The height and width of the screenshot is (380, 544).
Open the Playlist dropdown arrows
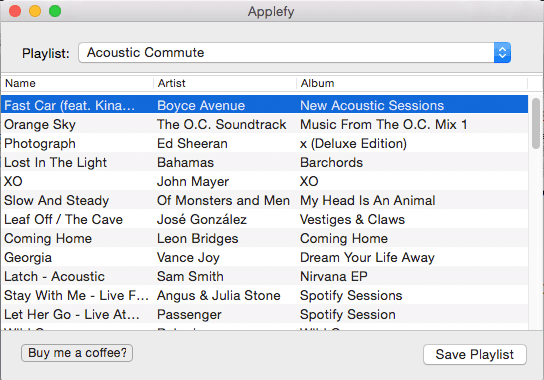502,53
